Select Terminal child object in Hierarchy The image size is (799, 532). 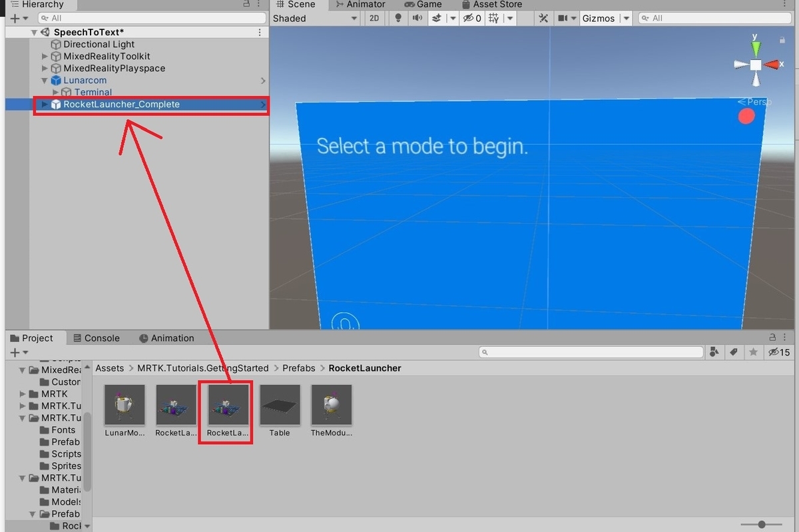(93, 93)
